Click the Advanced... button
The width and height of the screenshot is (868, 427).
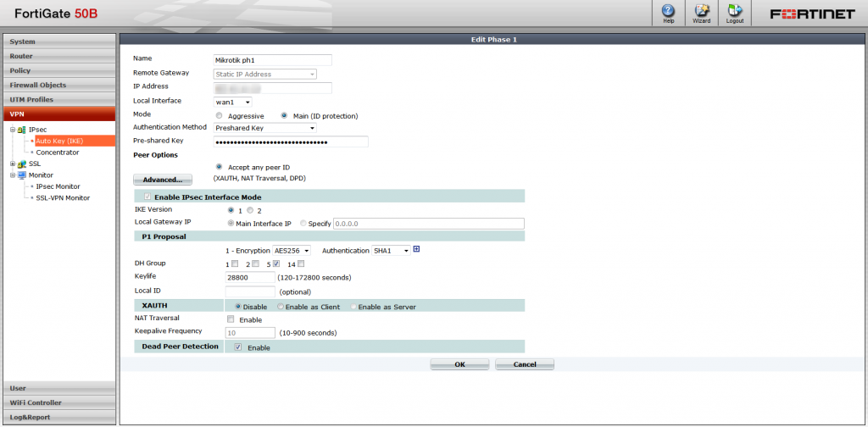coord(163,180)
